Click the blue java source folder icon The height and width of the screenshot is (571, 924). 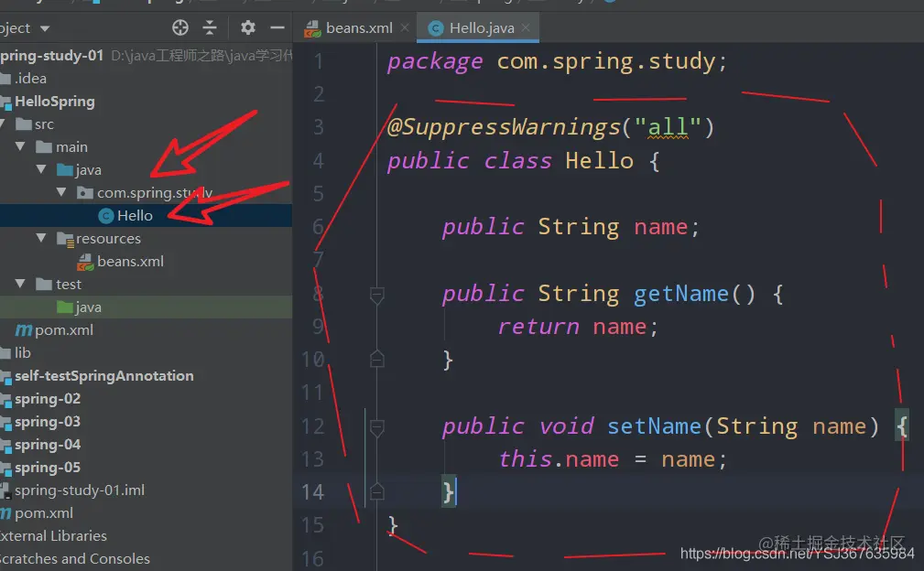point(64,170)
